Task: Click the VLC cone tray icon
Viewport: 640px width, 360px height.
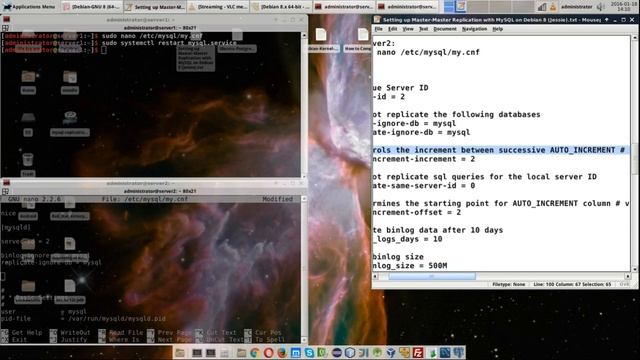Action: point(553,7)
